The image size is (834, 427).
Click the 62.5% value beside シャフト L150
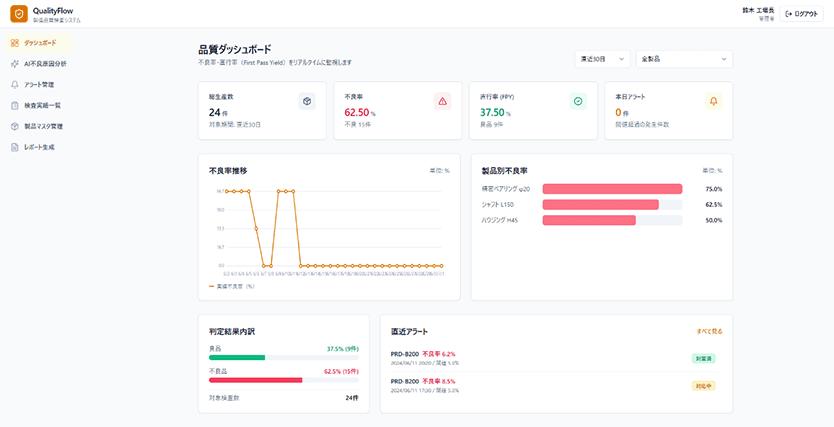click(714, 205)
